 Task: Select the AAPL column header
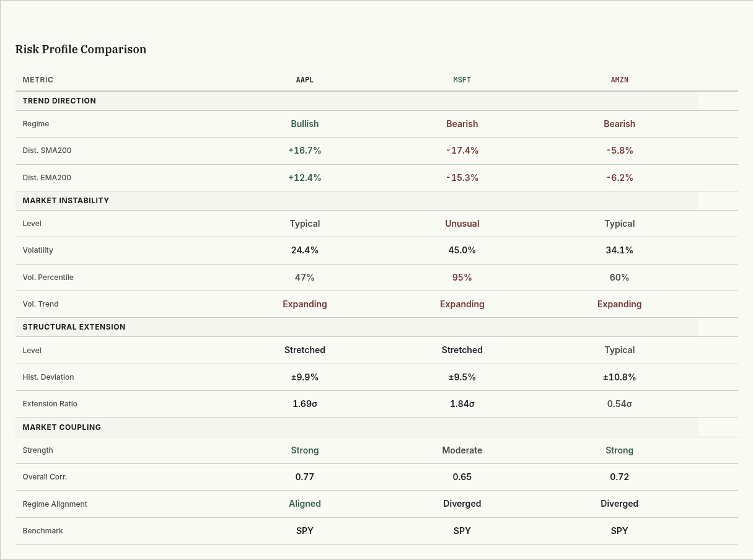305,79
